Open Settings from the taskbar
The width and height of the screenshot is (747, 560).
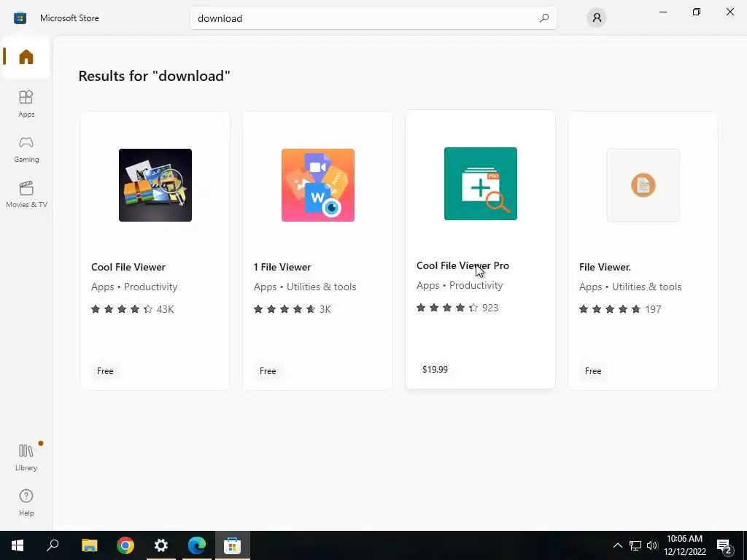click(161, 545)
